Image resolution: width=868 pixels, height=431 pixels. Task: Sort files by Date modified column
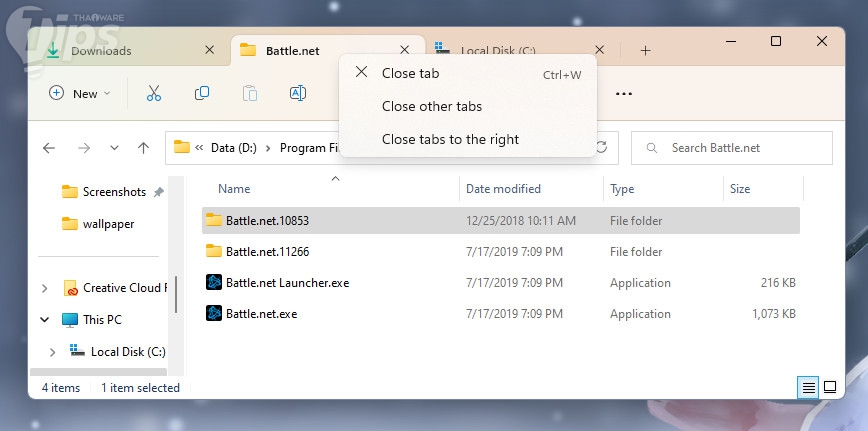point(503,189)
